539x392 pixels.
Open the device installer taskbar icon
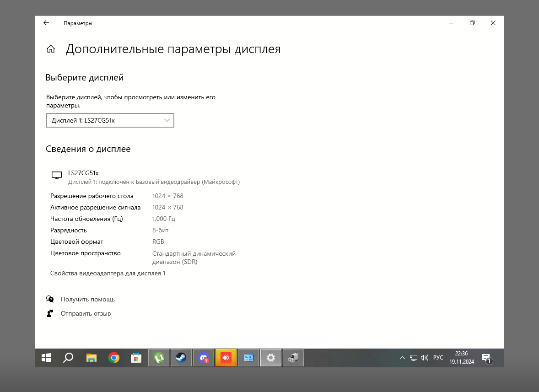(x=293, y=358)
